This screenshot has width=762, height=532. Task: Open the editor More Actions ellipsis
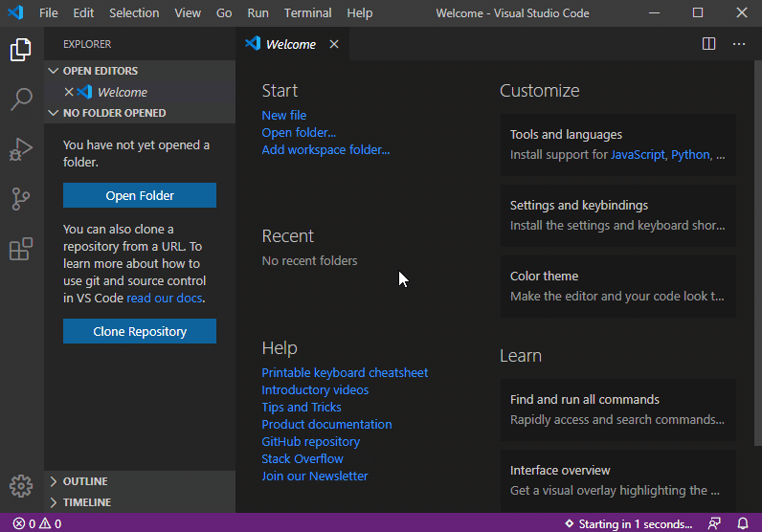tap(739, 44)
